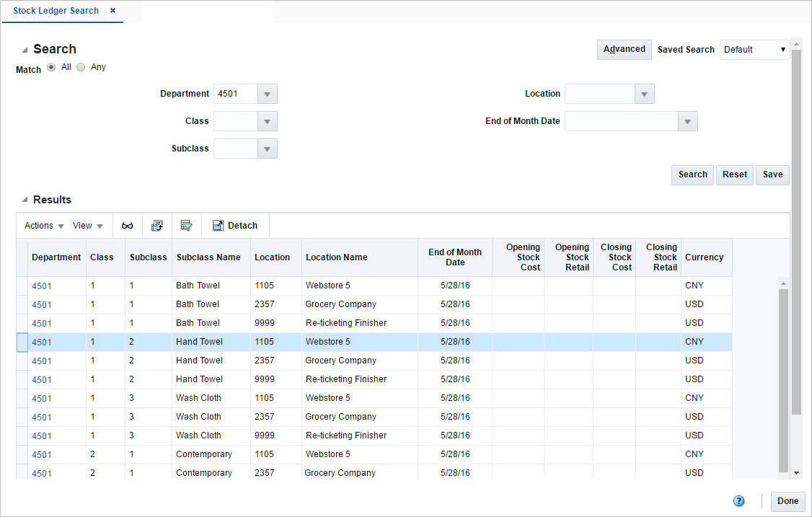This screenshot has height=517, width=812.
Task: Select the Match Any radio button
Action: tap(81, 66)
